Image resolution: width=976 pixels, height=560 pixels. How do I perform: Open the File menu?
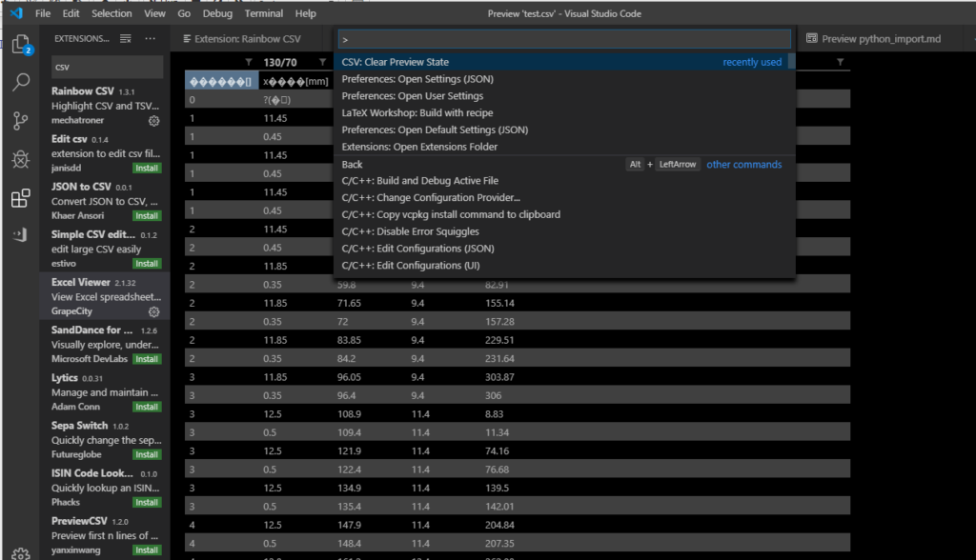[43, 13]
